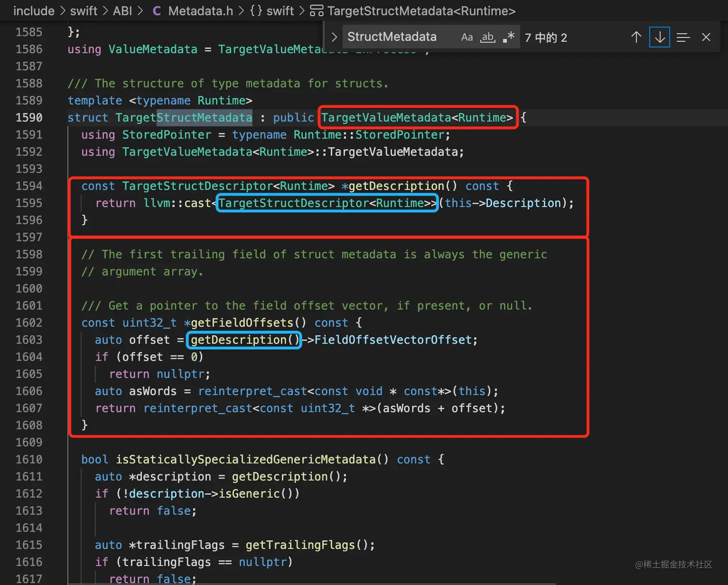Click the template keyword on line 1589
The height and width of the screenshot is (585, 728).
pyautogui.click(x=95, y=101)
